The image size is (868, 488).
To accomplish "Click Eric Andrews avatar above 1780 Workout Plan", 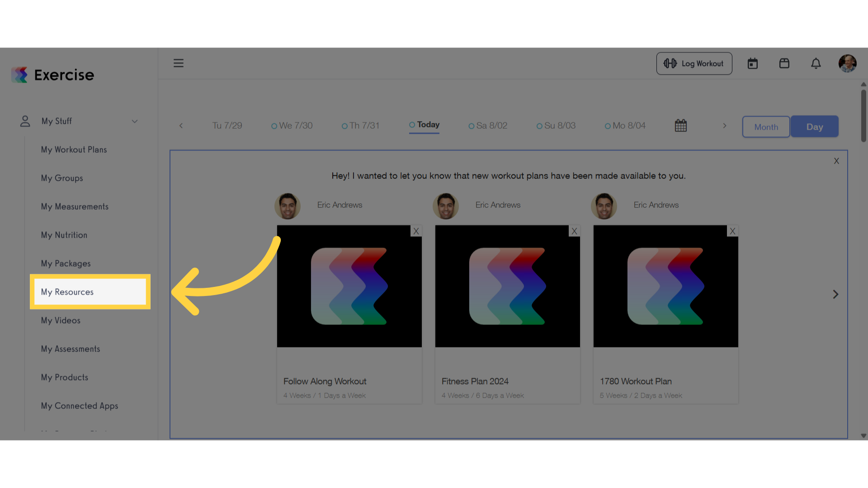I will pos(604,206).
